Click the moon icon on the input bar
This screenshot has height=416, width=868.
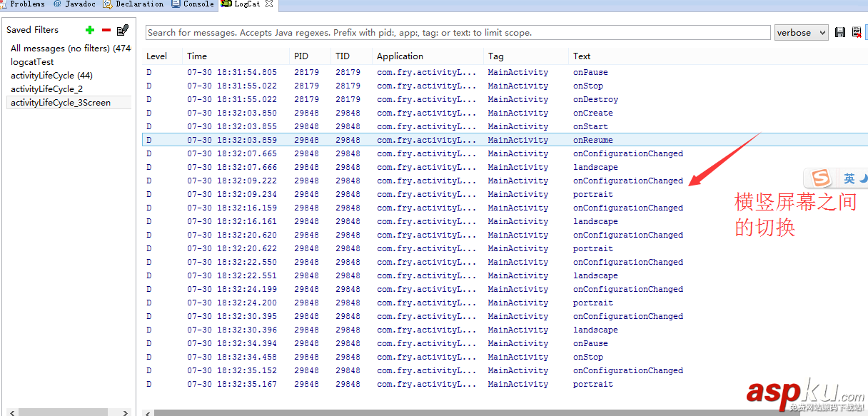point(864,178)
